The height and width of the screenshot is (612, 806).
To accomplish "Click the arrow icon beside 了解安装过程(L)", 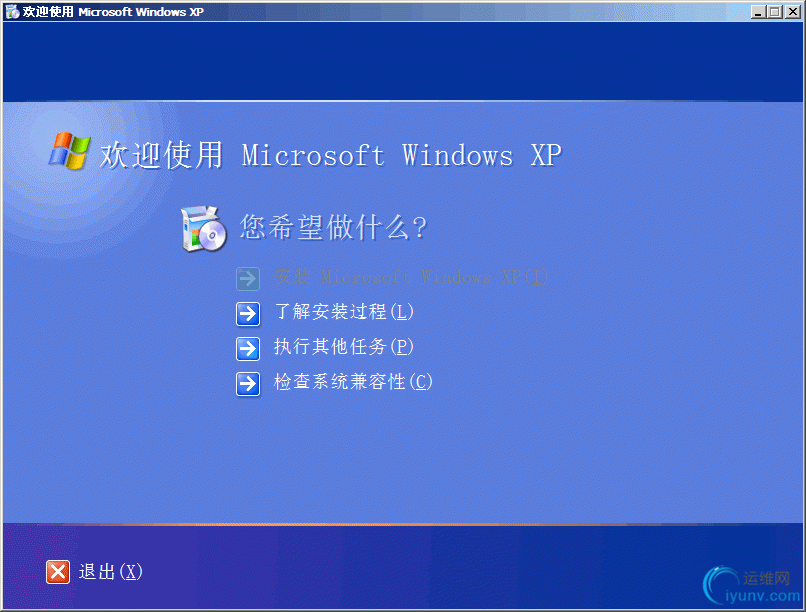I will pos(248,313).
